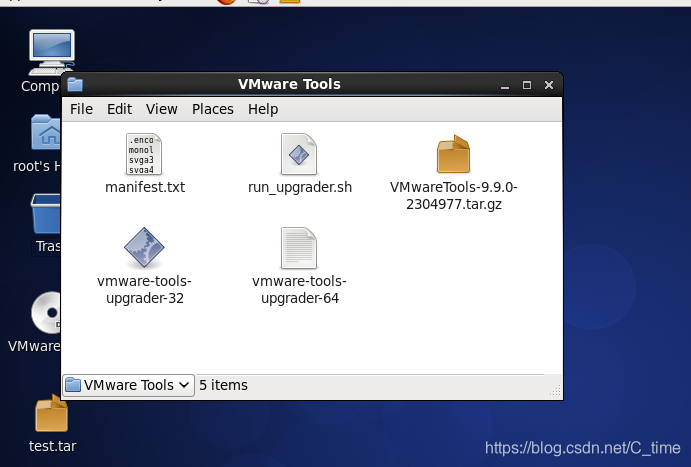Maximize the VMware Tools window
The height and width of the screenshot is (467, 691).
click(x=527, y=85)
